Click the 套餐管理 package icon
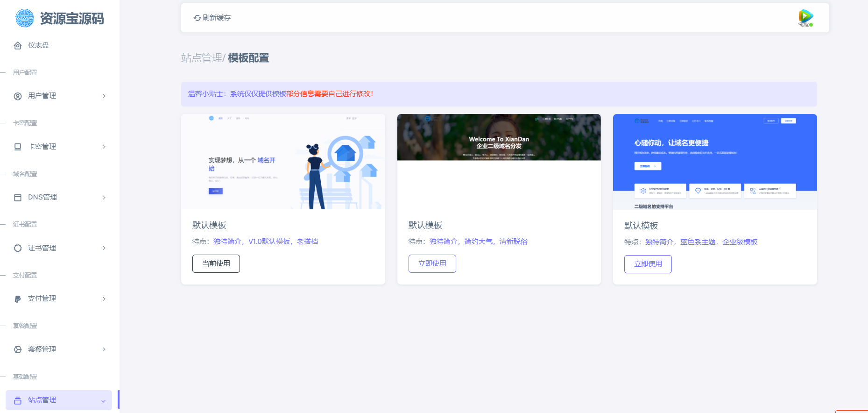The image size is (868, 413). (18, 349)
